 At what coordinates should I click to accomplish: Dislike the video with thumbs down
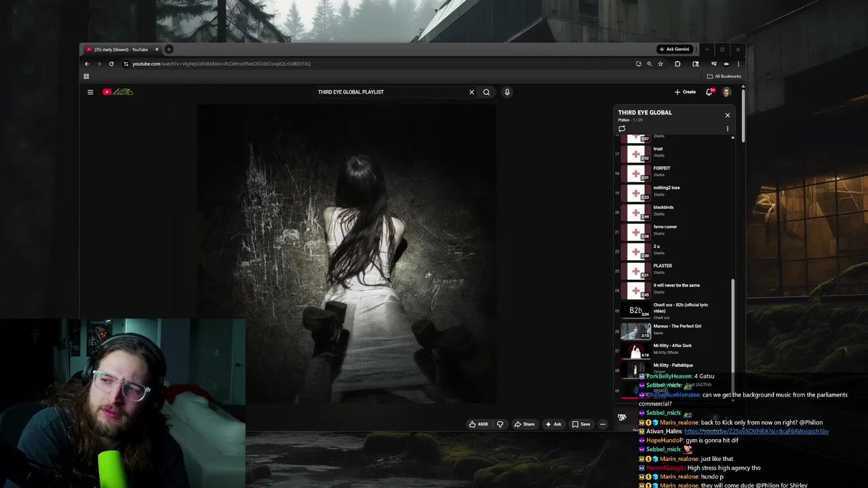click(x=500, y=424)
